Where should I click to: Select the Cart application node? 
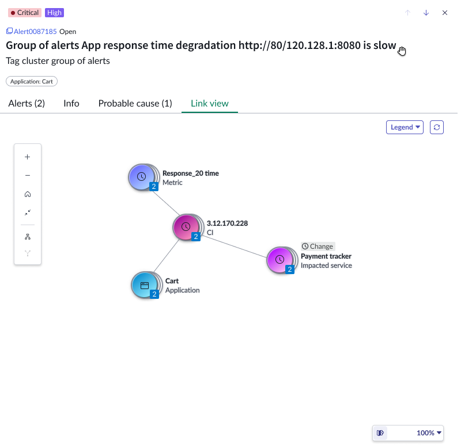145,285
